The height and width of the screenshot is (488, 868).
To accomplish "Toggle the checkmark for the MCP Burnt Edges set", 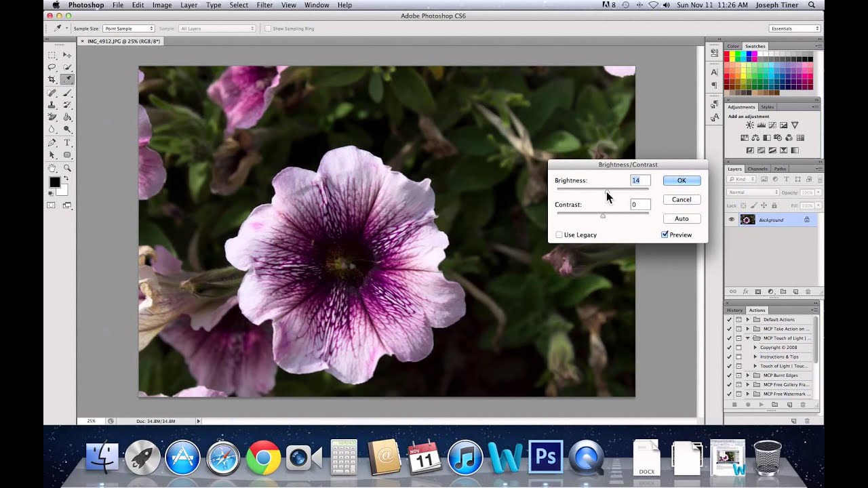I will point(729,375).
